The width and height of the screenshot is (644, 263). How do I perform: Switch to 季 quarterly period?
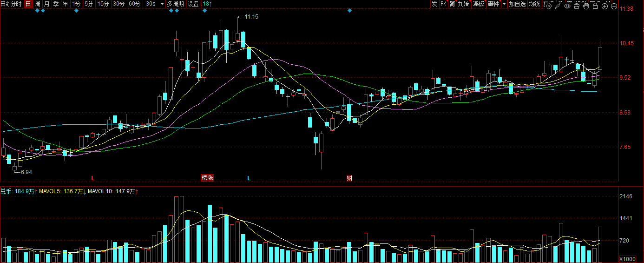[56, 4]
